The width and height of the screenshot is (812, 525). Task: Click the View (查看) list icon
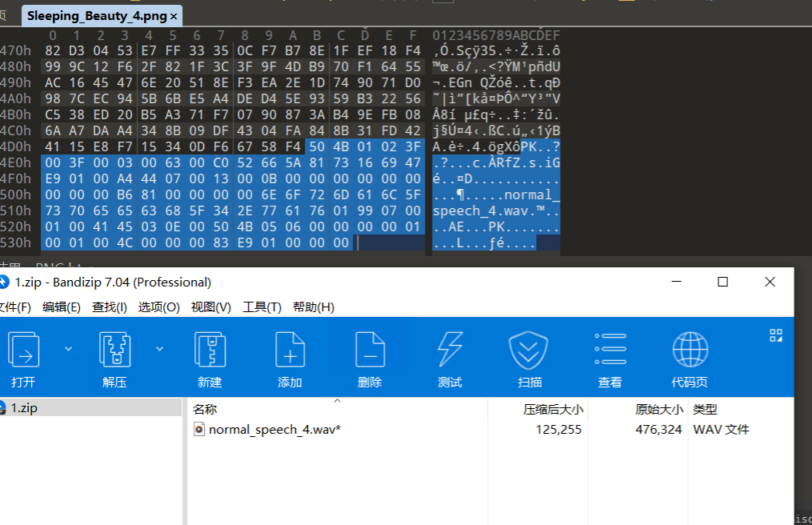tap(610, 349)
